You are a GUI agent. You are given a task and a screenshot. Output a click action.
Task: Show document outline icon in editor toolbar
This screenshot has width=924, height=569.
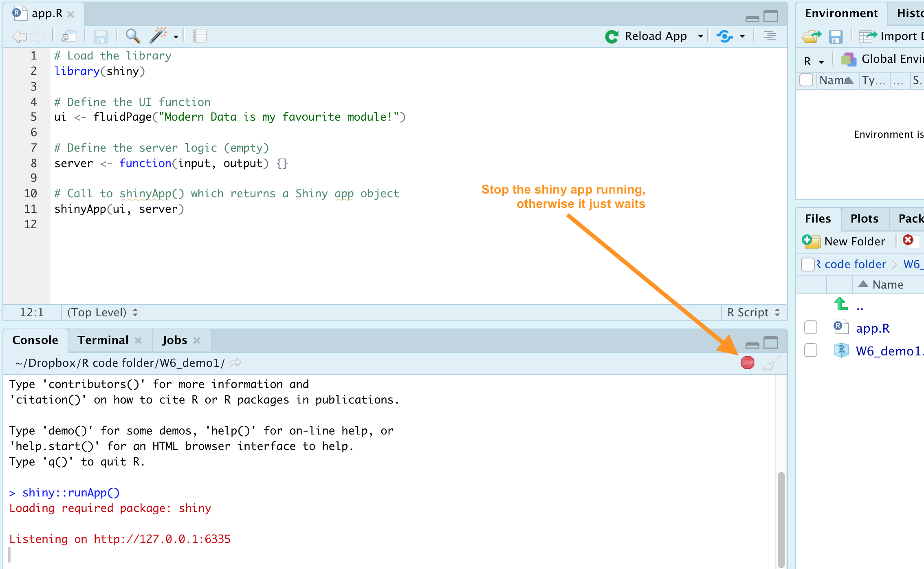(770, 36)
